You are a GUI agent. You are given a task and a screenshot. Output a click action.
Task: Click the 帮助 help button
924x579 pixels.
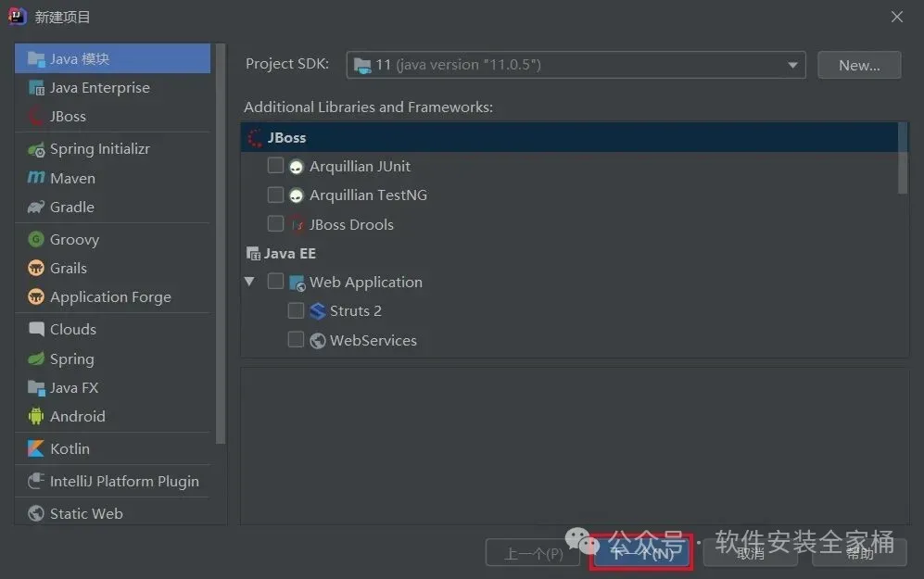859,552
